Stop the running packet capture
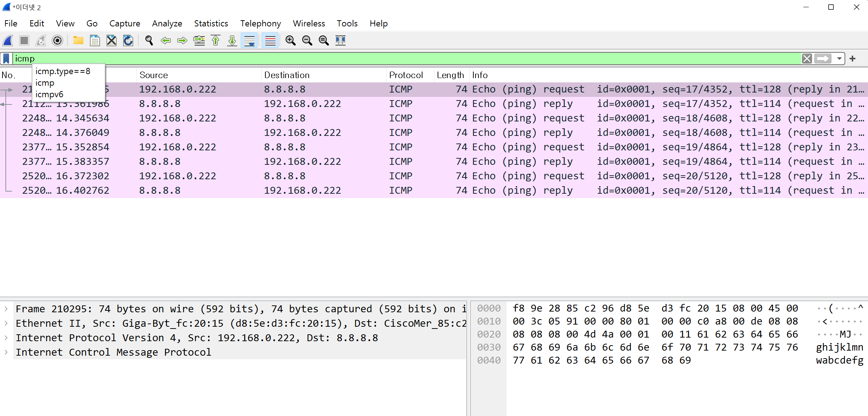The width and height of the screenshot is (868, 416). coord(24,40)
